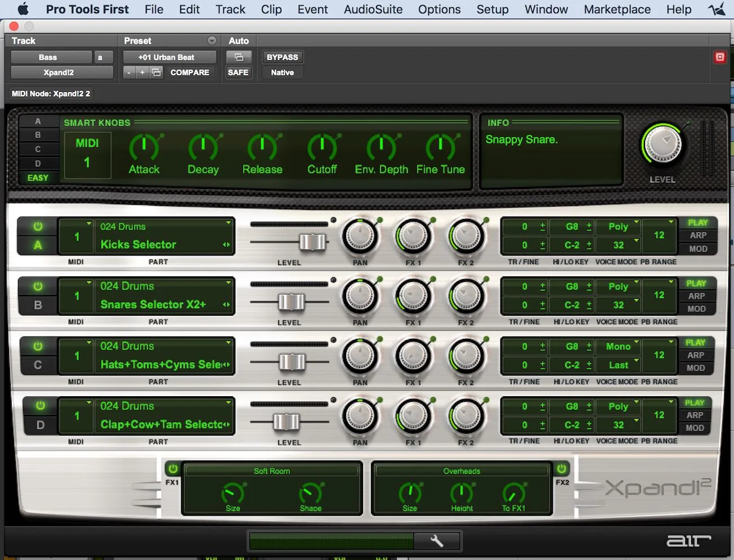Click the FX 2 knob for part B
The image size is (734, 560).
coord(467,295)
